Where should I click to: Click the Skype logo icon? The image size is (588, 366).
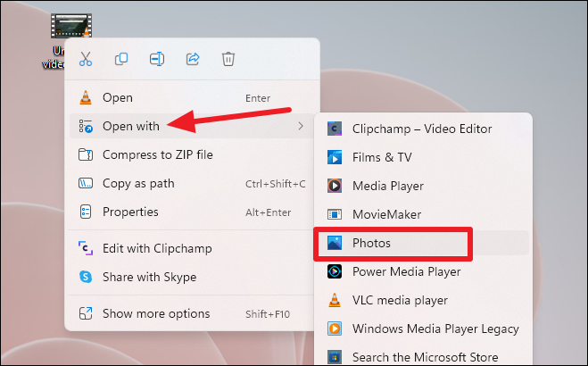pos(86,277)
